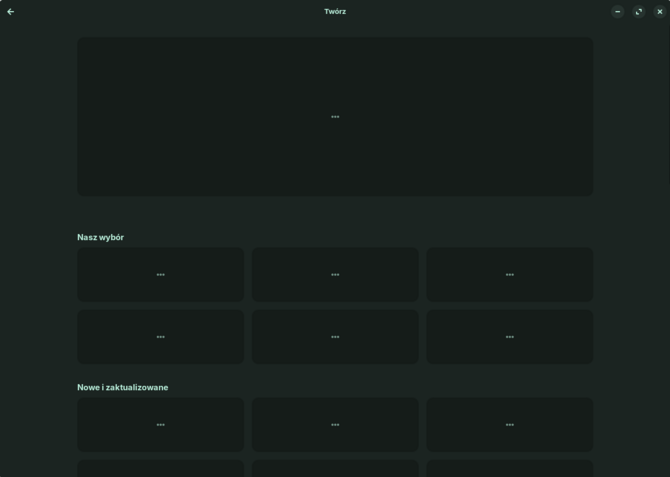Go back using the arrow icon
The height and width of the screenshot is (477, 670).
tap(11, 12)
